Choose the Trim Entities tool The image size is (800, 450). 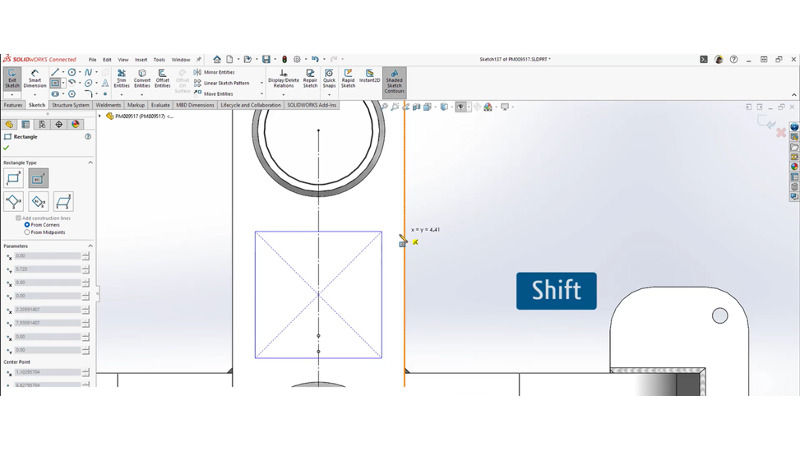click(x=121, y=79)
